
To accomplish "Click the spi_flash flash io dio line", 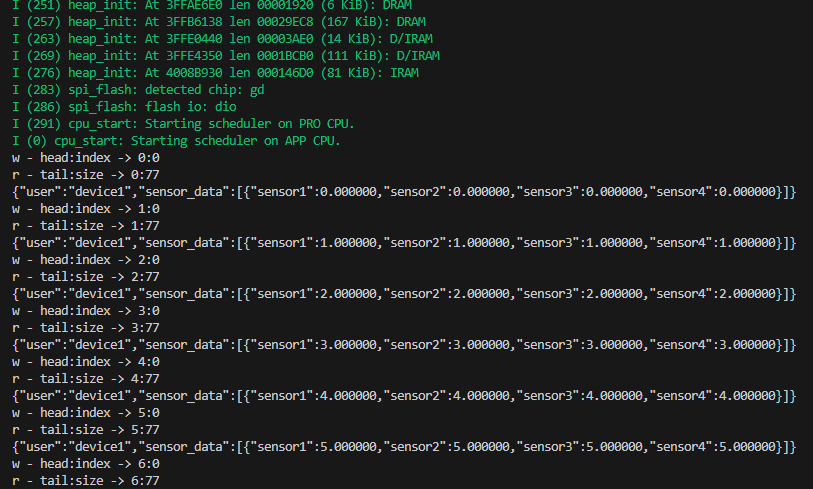I will tap(130, 106).
